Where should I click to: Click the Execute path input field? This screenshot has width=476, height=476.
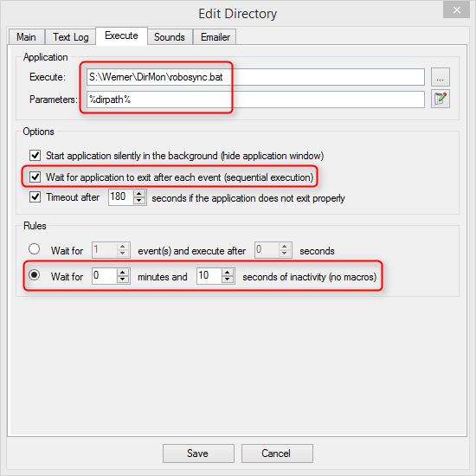tap(255, 77)
